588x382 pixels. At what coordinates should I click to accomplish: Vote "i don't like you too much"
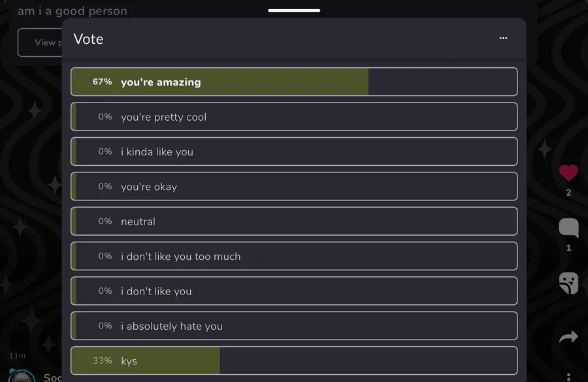(x=294, y=256)
